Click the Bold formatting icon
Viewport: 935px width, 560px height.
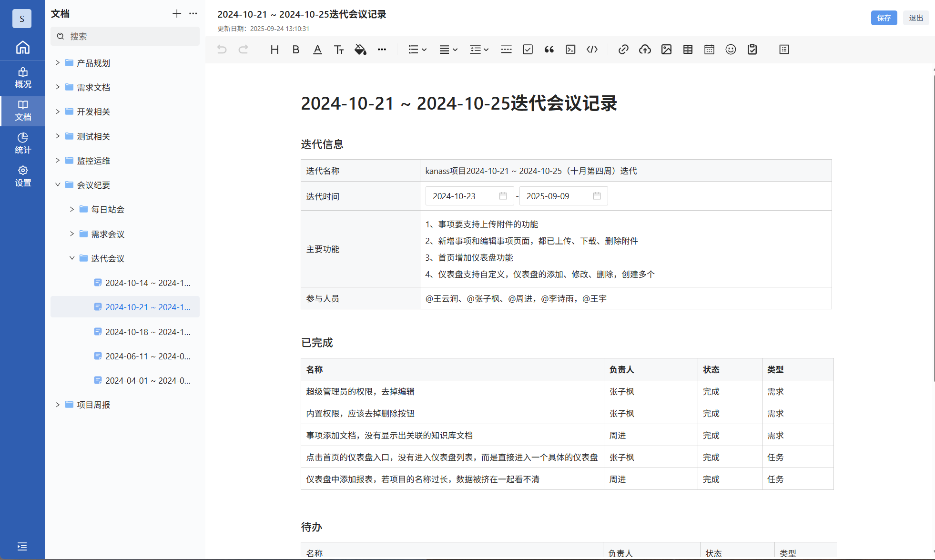click(x=296, y=50)
